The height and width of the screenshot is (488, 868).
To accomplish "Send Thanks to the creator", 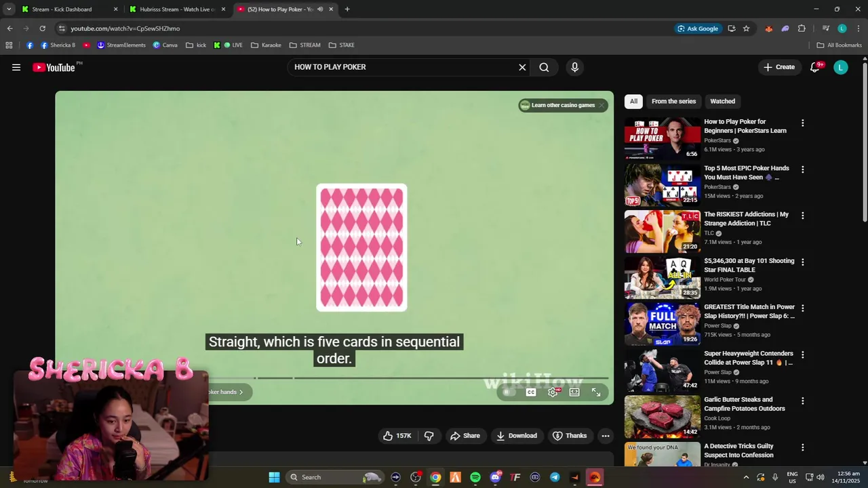I will pos(570,436).
